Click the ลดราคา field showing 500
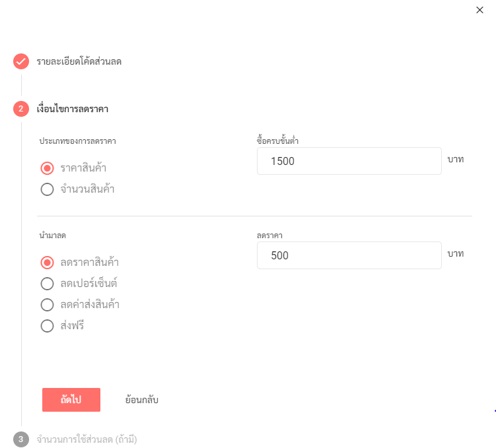The height and width of the screenshot is (448, 496). point(349,255)
